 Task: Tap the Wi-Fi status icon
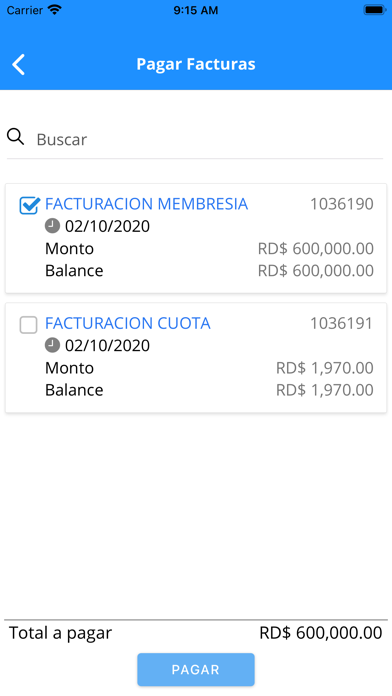tap(55, 10)
